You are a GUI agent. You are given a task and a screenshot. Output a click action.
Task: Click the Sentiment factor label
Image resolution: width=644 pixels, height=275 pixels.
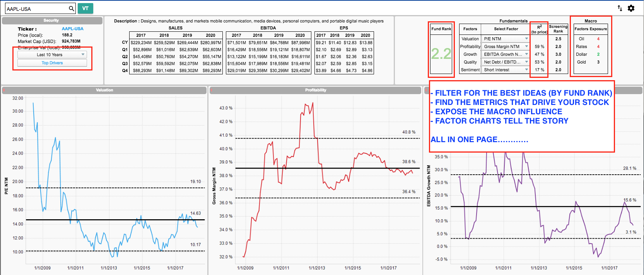pos(470,70)
